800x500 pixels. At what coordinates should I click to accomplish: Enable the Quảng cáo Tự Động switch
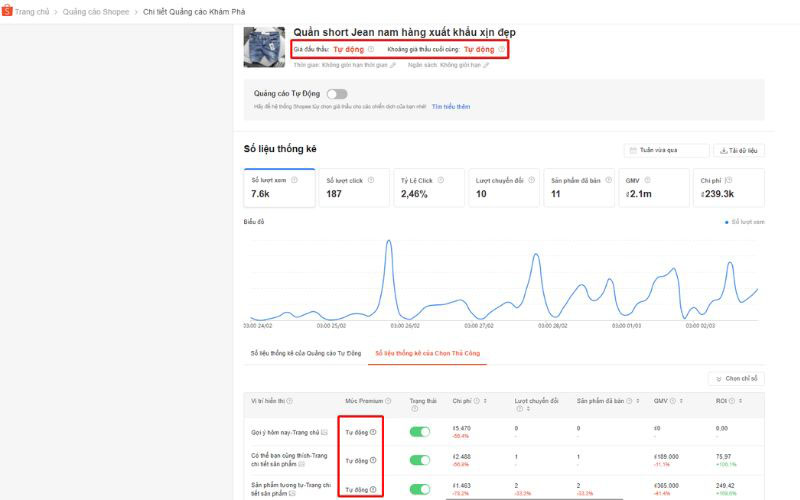[x=337, y=94]
